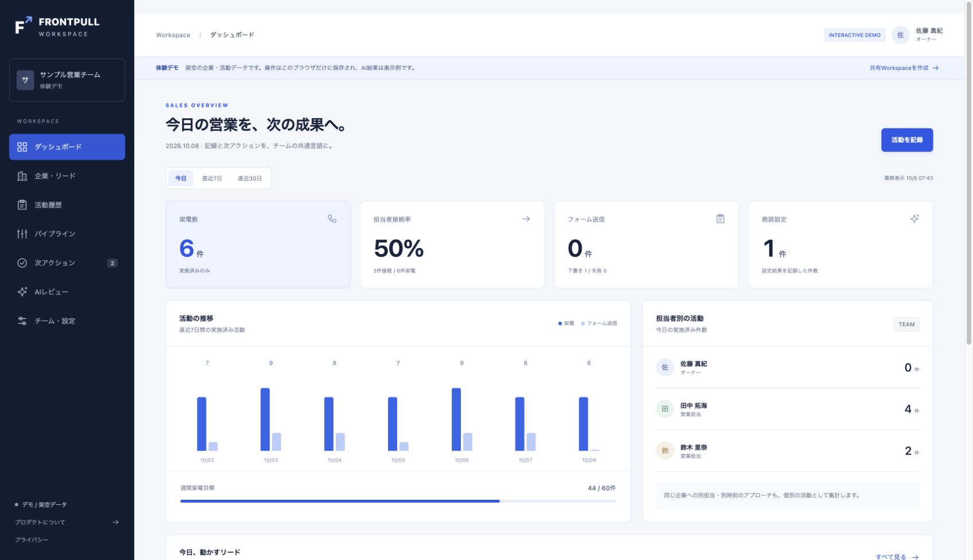Click the clipboard icon on フォーム送信 card
This screenshot has width=973, height=560.
tap(720, 219)
